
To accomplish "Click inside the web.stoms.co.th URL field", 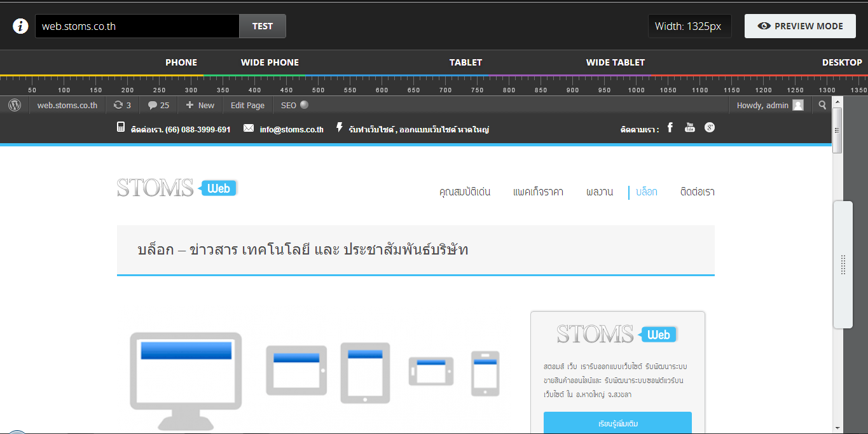I will [137, 25].
